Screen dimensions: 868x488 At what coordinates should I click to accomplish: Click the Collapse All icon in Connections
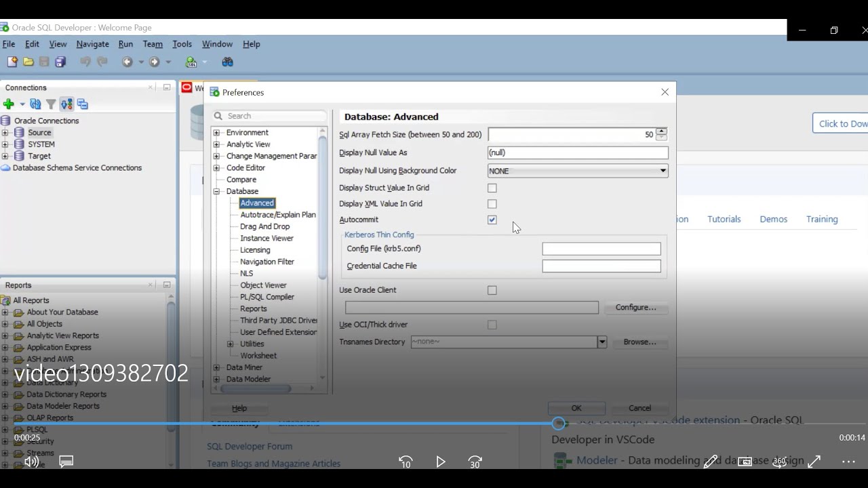pos(83,104)
